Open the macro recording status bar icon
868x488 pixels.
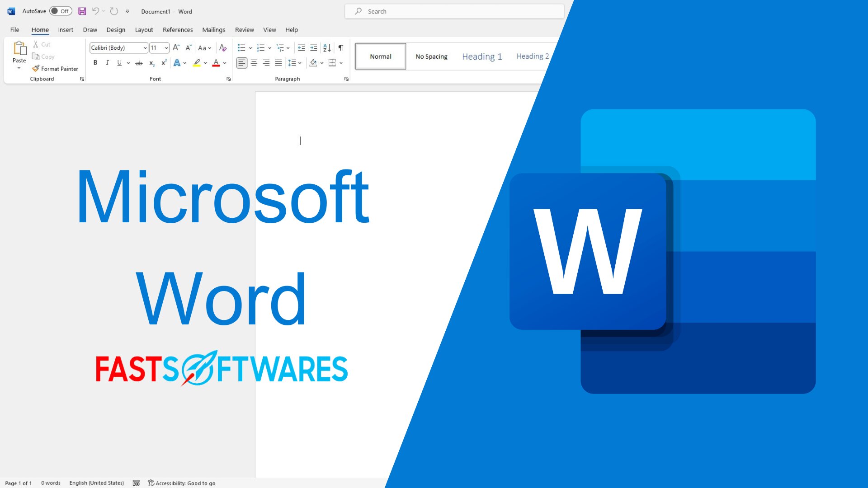click(136, 483)
